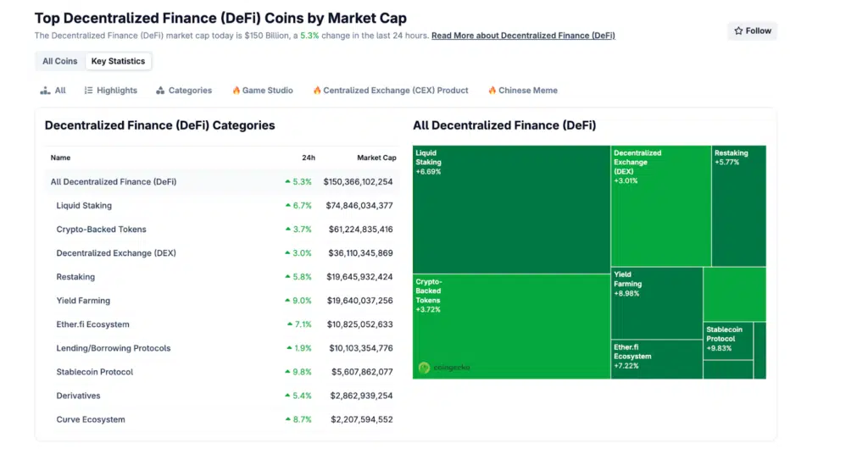
Task: Click the list icon next to Highlights
Action: pos(88,91)
